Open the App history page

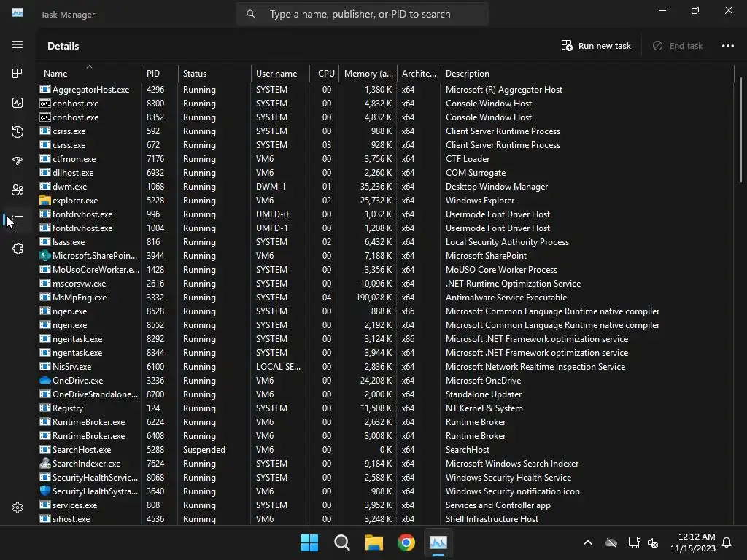point(18,132)
